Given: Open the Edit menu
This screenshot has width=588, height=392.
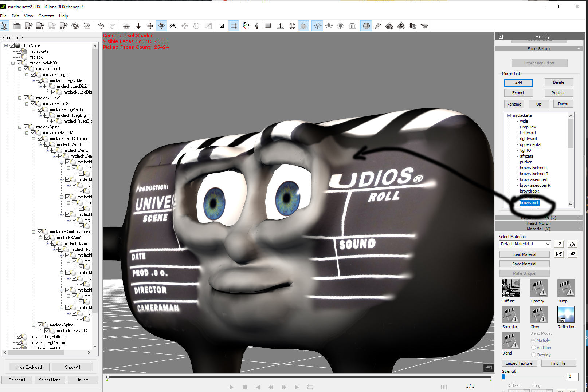Looking at the screenshot, I should (15, 16).
